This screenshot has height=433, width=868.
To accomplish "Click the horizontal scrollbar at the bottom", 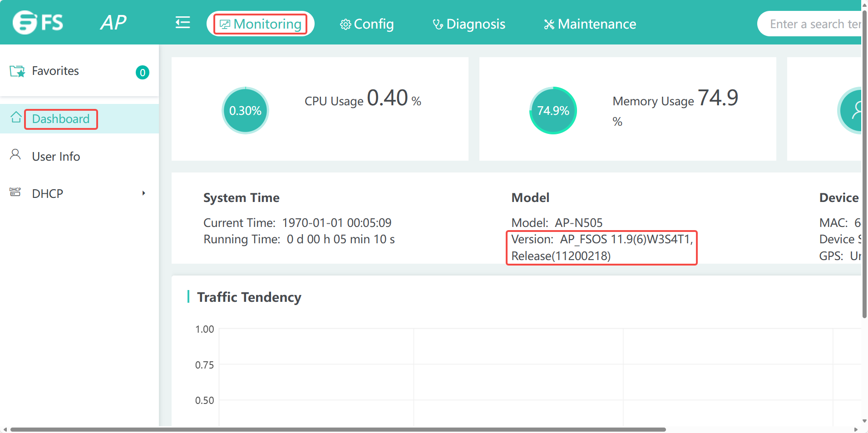I will tap(338, 429).
